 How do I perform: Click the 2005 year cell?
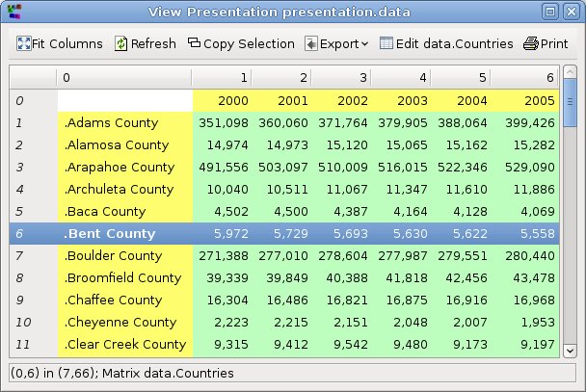click(524, 100)
